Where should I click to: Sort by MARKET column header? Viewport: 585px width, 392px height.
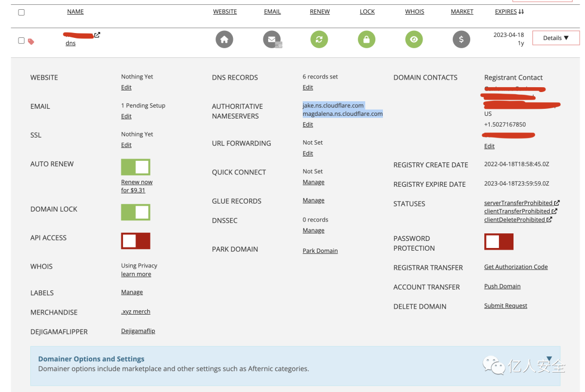[x=462, y=11]
